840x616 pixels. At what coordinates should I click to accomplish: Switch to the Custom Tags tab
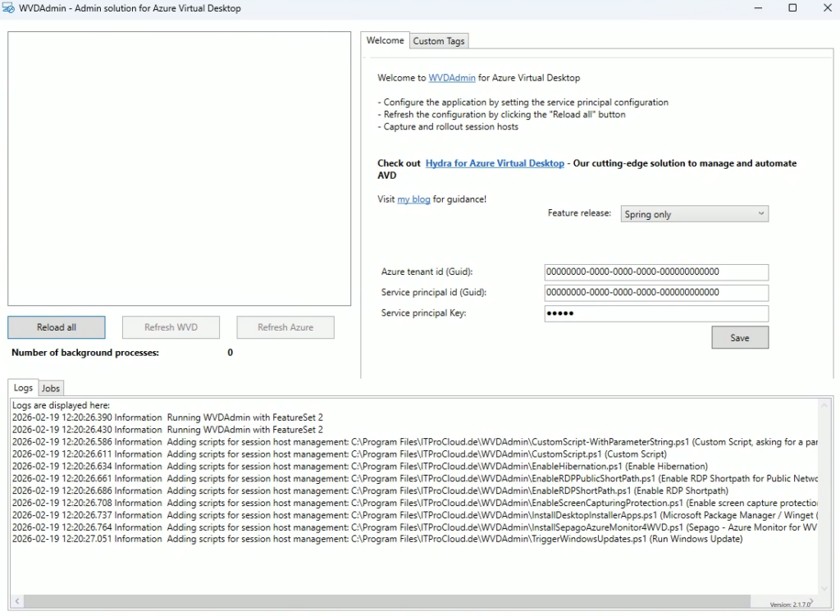click(x=439, y=41)
